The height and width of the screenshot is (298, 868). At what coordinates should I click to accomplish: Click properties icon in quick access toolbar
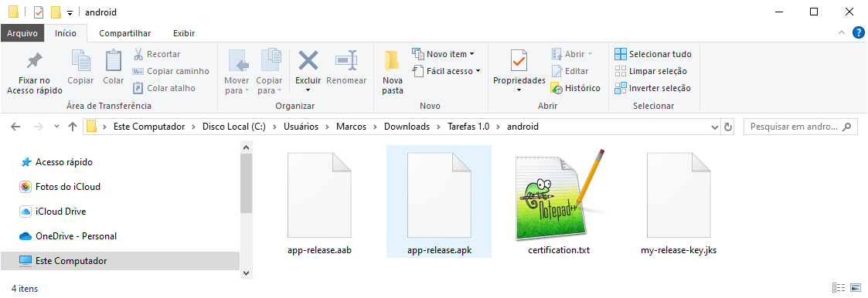pos(38,12)
